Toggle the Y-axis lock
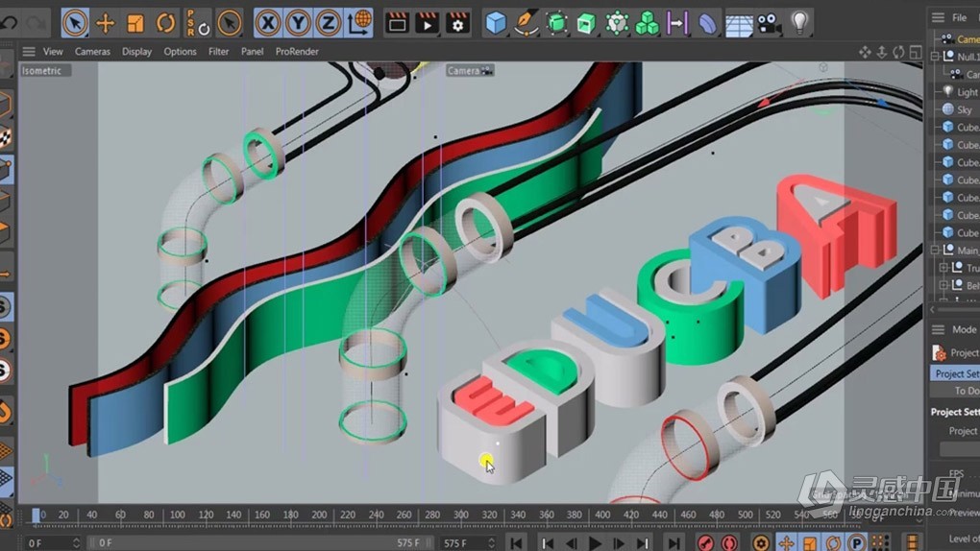This screenshot has height=551, width=980. (x=299, y=22)
